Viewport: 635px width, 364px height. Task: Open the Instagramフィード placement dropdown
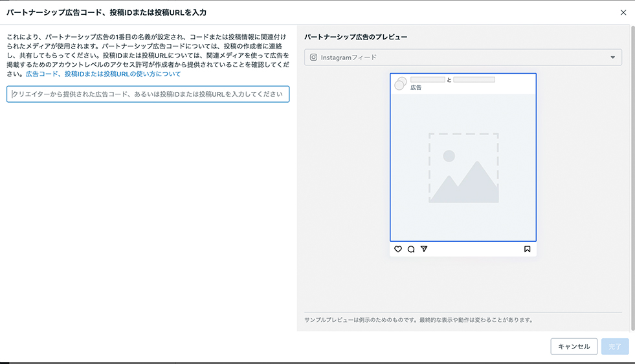pyautogui.click(x=463, y=58)
